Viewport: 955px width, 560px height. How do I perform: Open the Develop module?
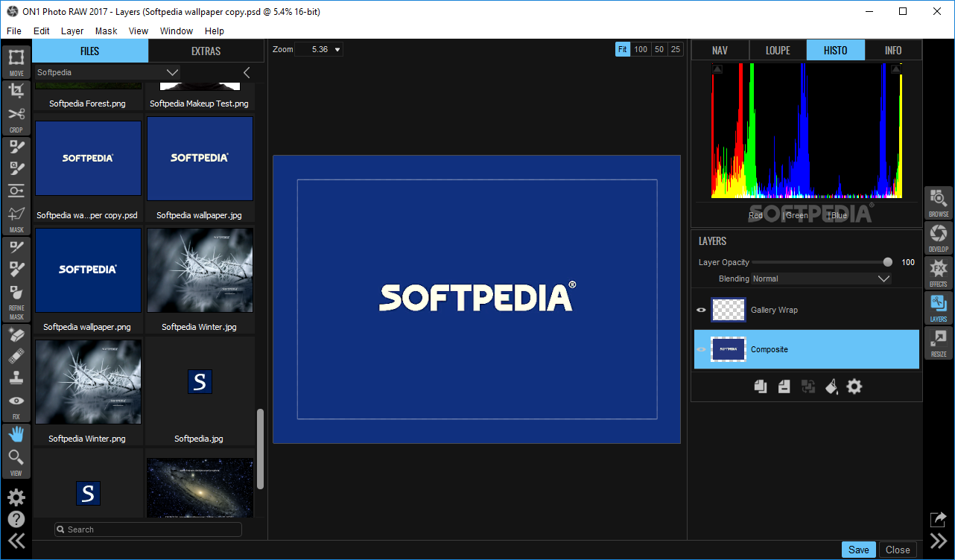click(939, 238)
